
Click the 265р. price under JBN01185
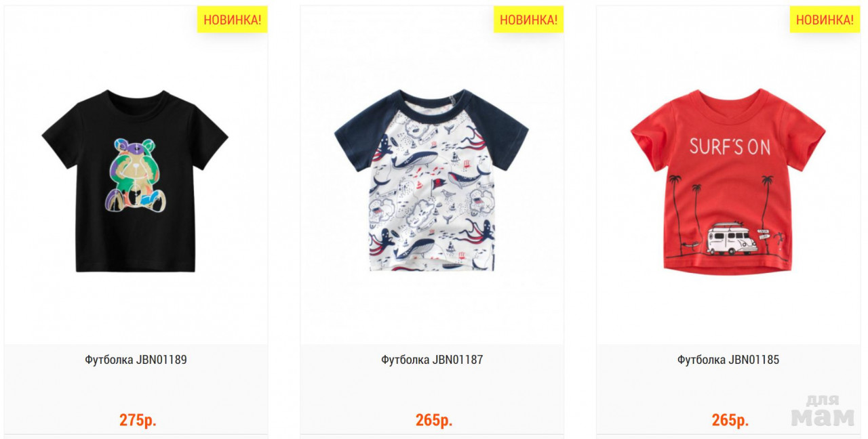pos(730,420)
